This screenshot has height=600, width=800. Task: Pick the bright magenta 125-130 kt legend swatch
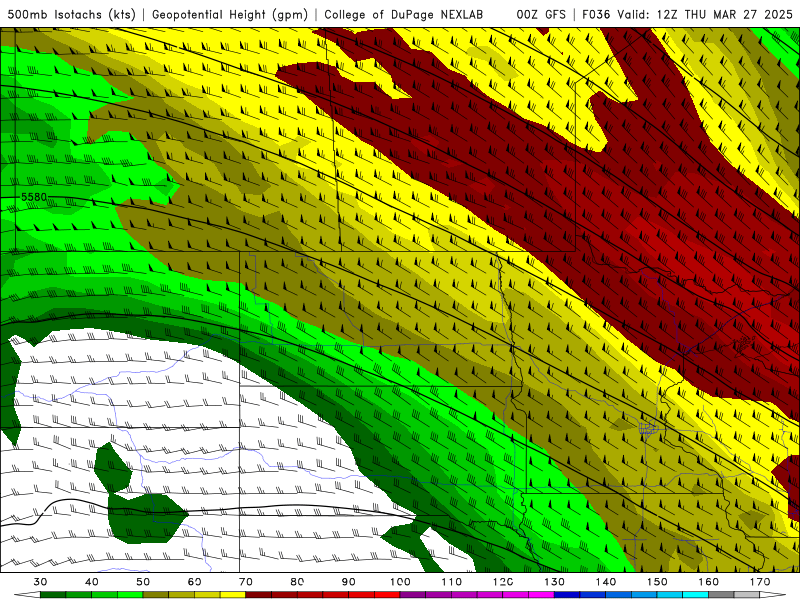541,595
